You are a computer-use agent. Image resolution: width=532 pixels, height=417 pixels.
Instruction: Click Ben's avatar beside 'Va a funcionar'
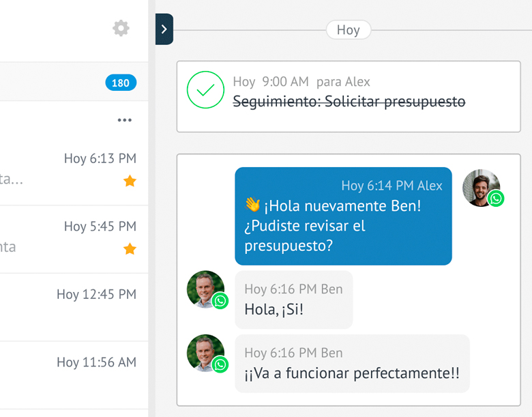[x=205, y=353]
